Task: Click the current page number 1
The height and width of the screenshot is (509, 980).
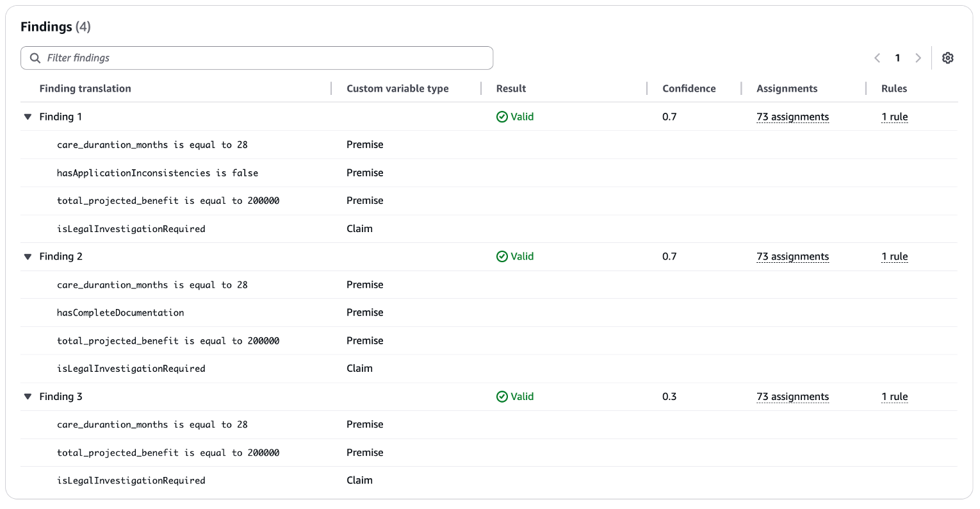Action: 897,58
